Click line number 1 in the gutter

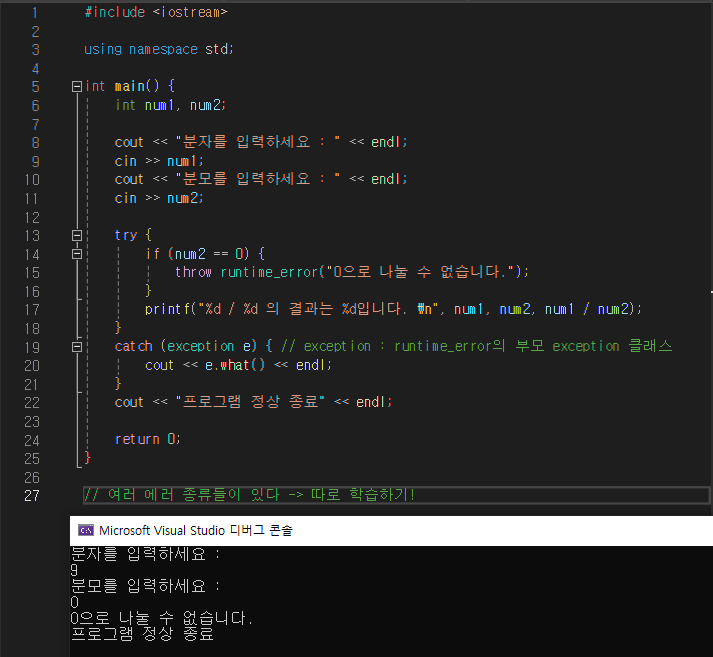click(x=35, y=13)
